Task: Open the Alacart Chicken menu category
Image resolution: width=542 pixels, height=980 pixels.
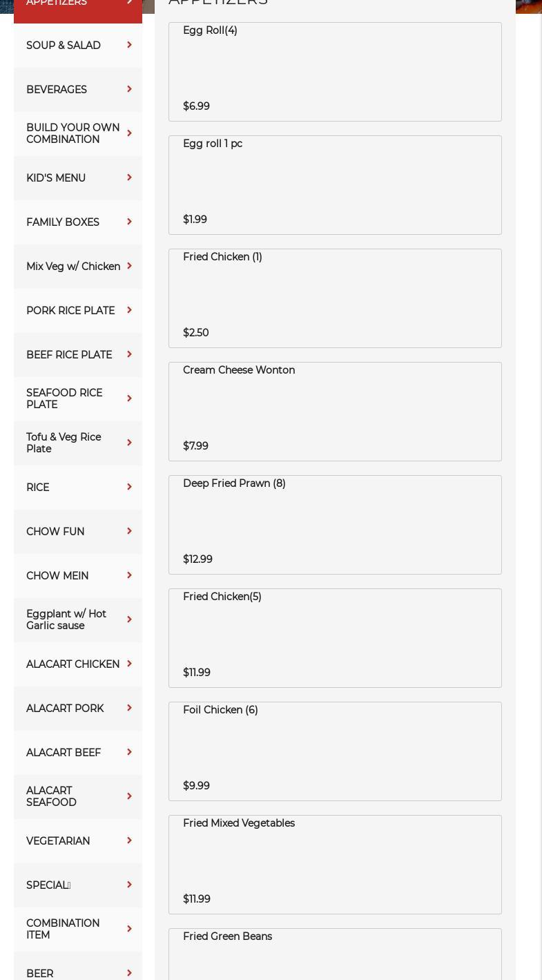Action: click(x=72, y=664)
